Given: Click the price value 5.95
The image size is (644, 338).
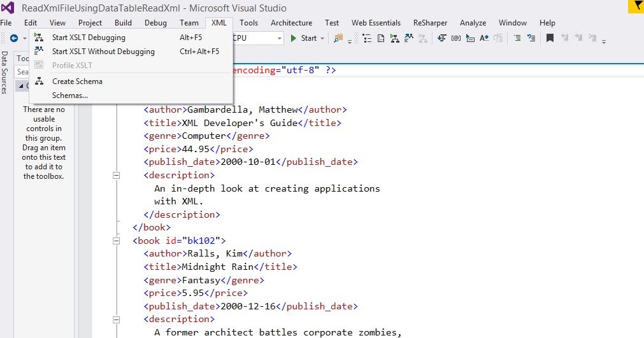Looking at the screenshot, I should [x=192, y=293].
